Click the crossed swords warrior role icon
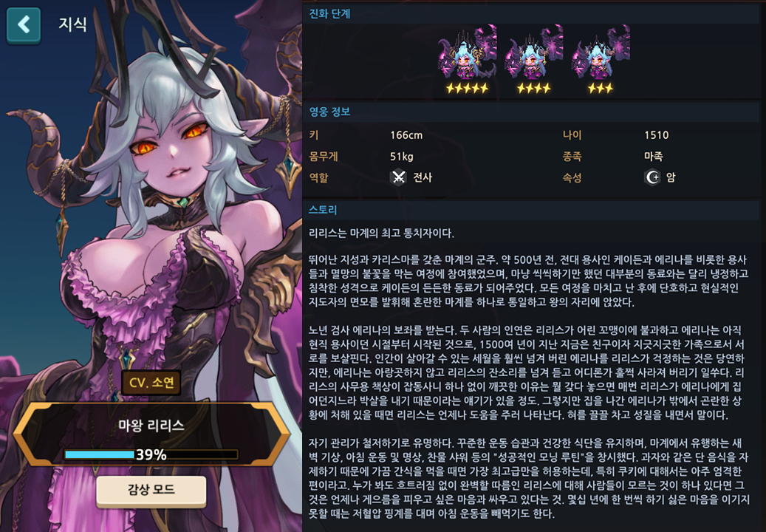 click(399, 177)
